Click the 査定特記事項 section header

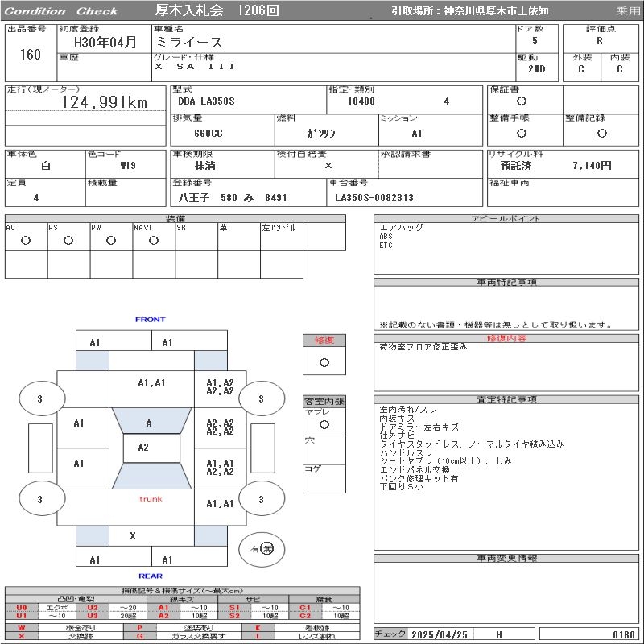click(506, 399)
